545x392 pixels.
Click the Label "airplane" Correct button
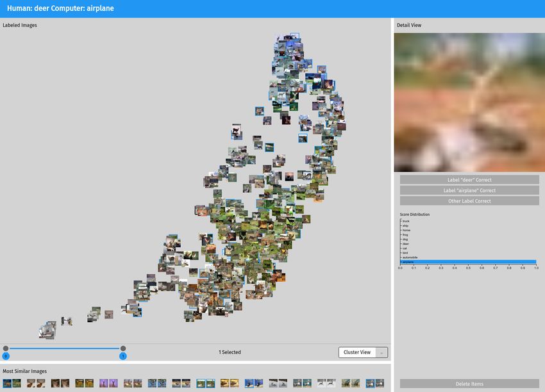pyautogui.click(x=469, y=190)
